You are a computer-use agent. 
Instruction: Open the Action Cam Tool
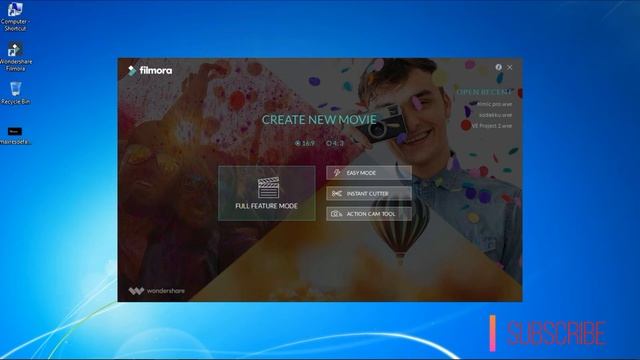tap(369, 214)
